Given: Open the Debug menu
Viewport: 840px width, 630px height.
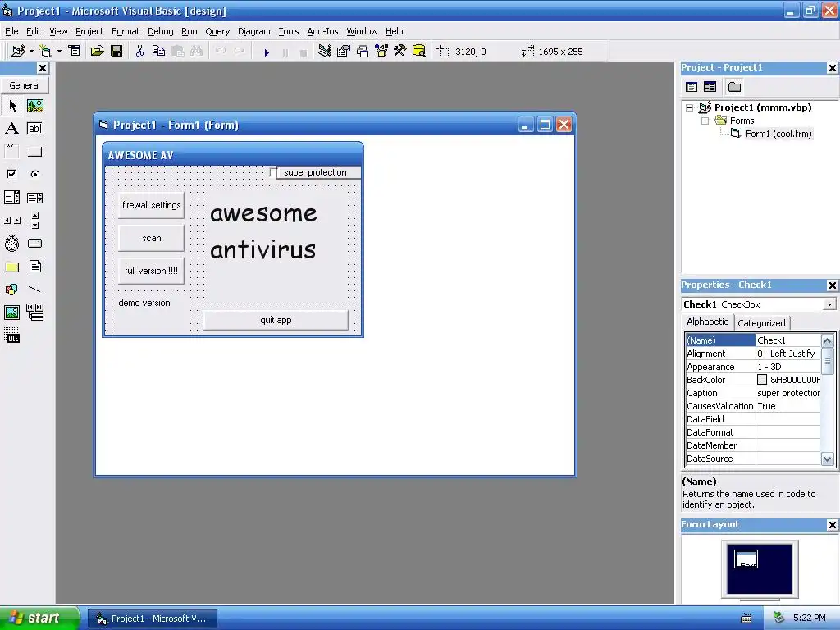Looking at the screenshot, I should [160, 31].
